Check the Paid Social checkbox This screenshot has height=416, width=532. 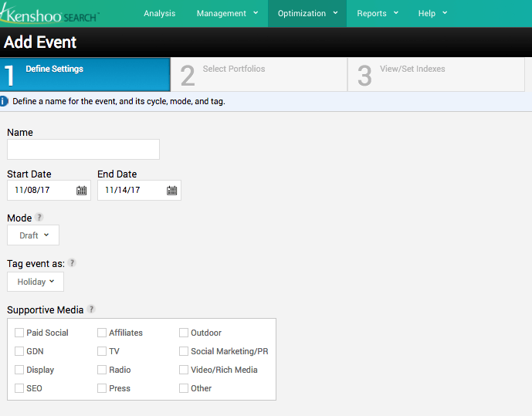click(19, 333)
